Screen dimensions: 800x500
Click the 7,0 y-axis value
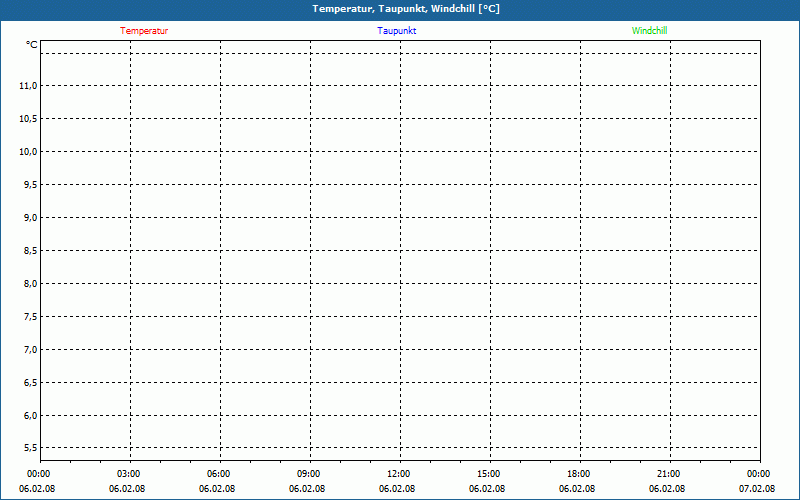pos(31,349)
